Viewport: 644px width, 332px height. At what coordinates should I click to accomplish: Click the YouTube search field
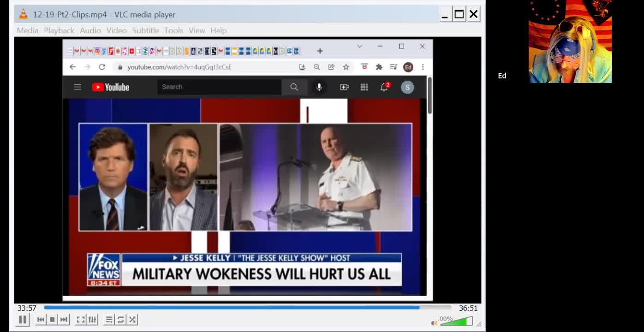[219, 87]
